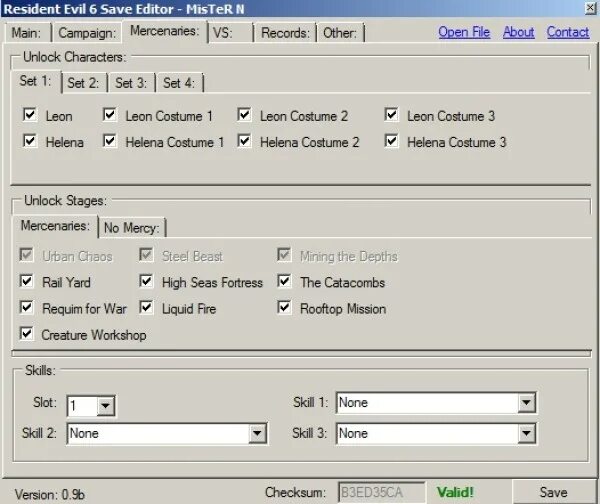Switch to the No Mercy stages tab
600x504 pixels.
pos(132,228)
